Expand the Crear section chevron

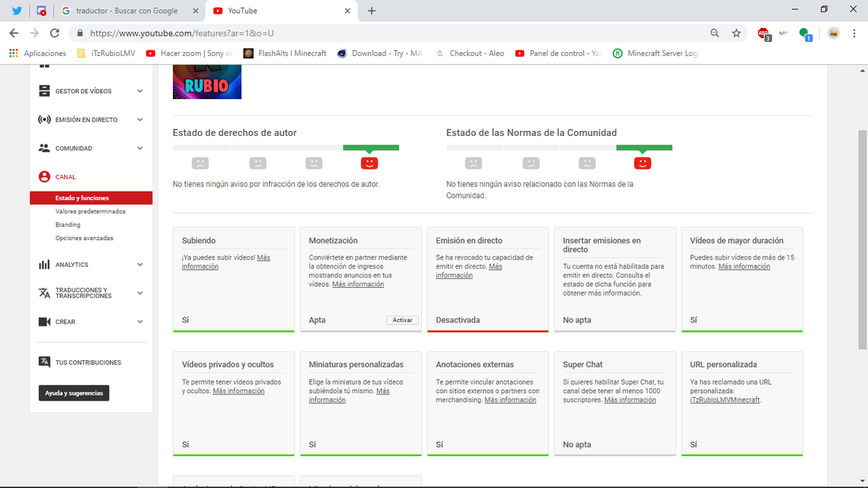point(140,322)
